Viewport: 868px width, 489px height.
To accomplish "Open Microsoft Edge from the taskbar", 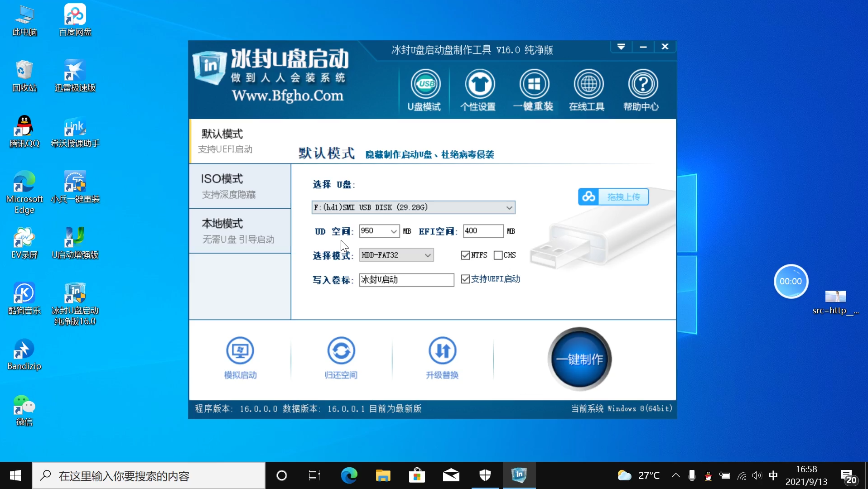I will [x=348, y=475].
